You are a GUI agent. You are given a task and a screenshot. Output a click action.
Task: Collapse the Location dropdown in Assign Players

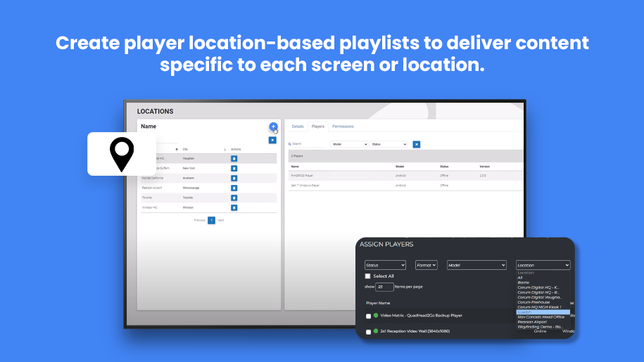click(x=543, y=265)
